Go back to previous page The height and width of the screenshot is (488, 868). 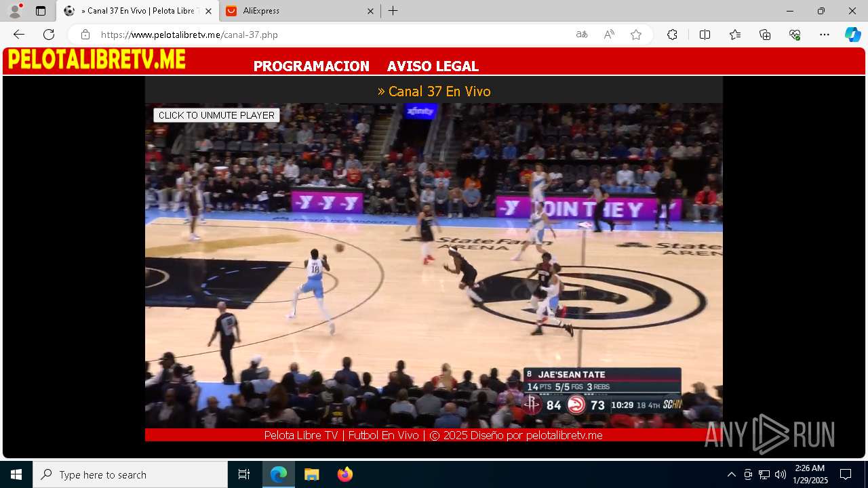pos(19,35)
